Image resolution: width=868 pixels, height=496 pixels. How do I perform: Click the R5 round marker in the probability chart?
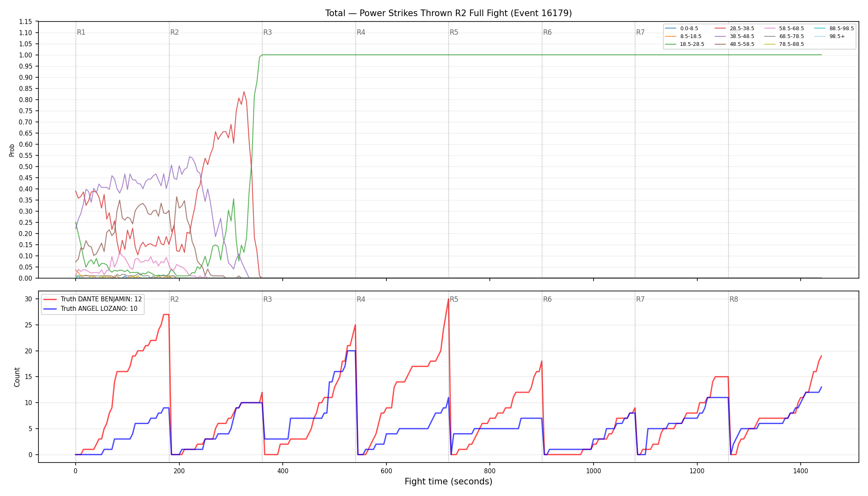454,32
